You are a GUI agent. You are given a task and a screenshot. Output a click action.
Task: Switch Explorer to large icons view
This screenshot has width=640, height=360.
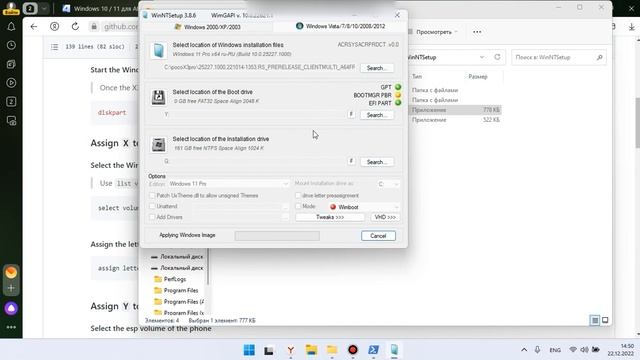click(x=605, y=320)
